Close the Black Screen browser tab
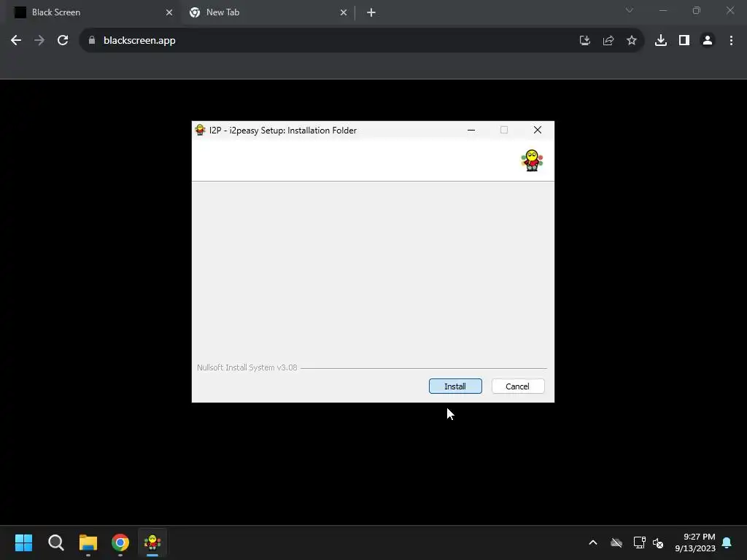 click(x=169, y=12)
